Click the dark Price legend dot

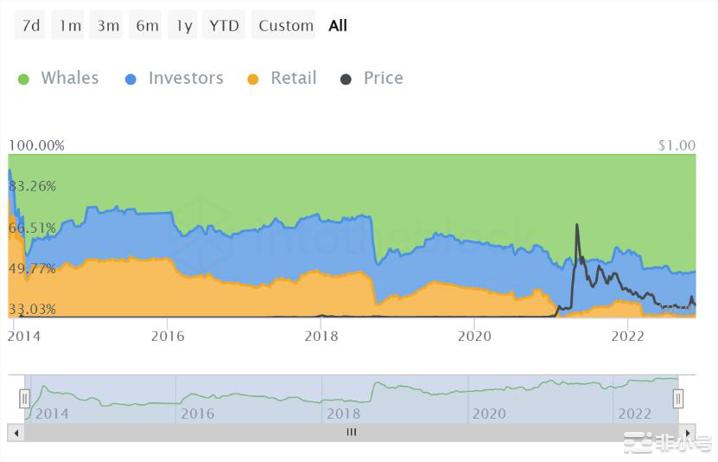[x=347, y=78]
